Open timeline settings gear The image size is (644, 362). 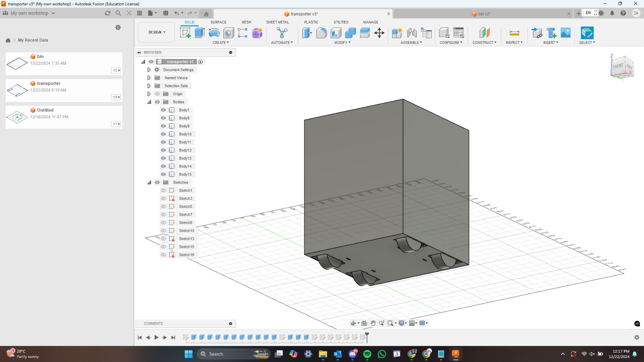point(637,337)
